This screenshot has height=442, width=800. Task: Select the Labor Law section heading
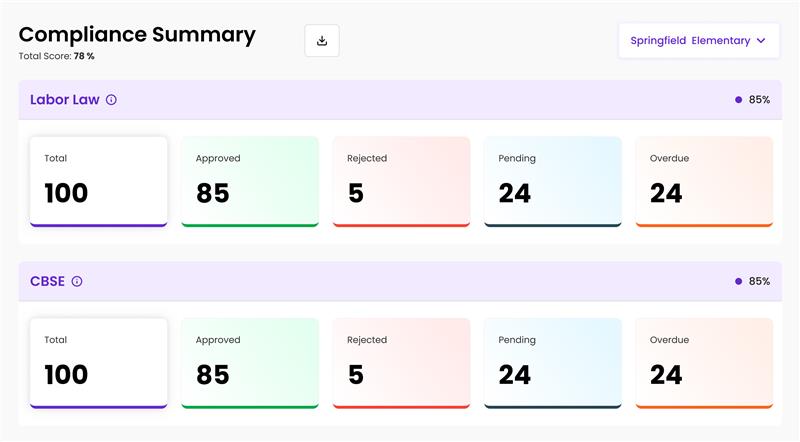(65, 100)
